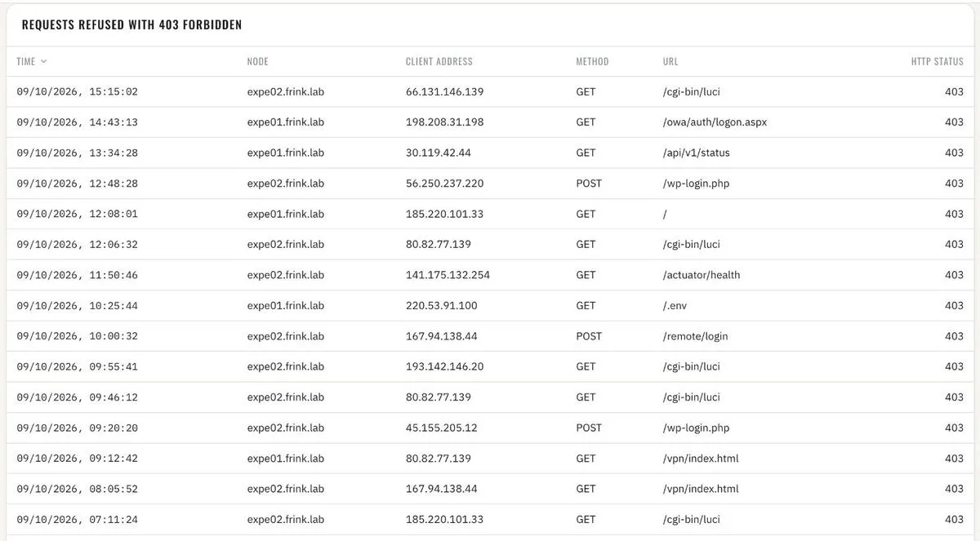Sort by the TIME column header
The image size is (980, 541).
[x=26, y=61]
